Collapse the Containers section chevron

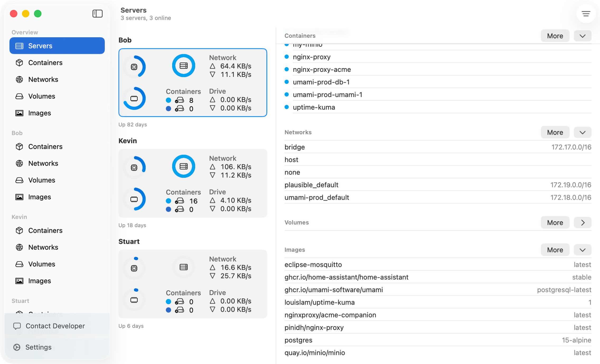point(583,36)
